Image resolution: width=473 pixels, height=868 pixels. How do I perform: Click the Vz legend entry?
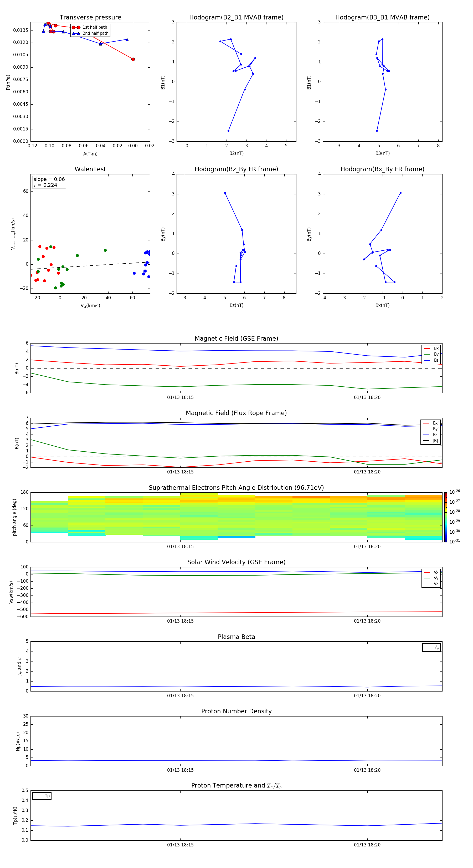coord(431,584)
